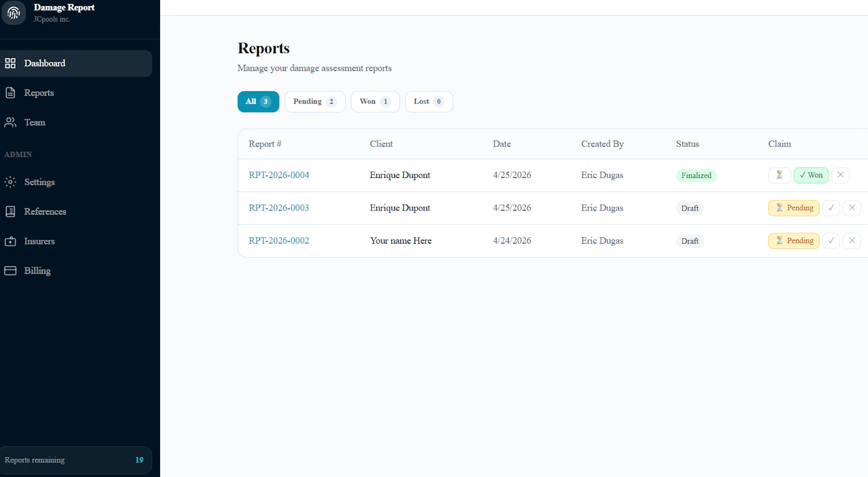Screen dimensions: 868x477
Task: Filter reports by Won
Action: coord(375,101)
